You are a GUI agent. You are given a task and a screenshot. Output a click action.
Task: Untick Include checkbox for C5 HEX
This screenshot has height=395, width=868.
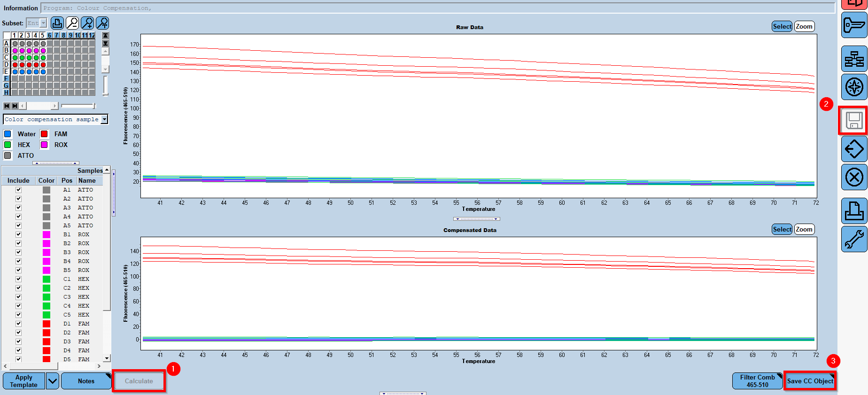(x=18, y=315)
